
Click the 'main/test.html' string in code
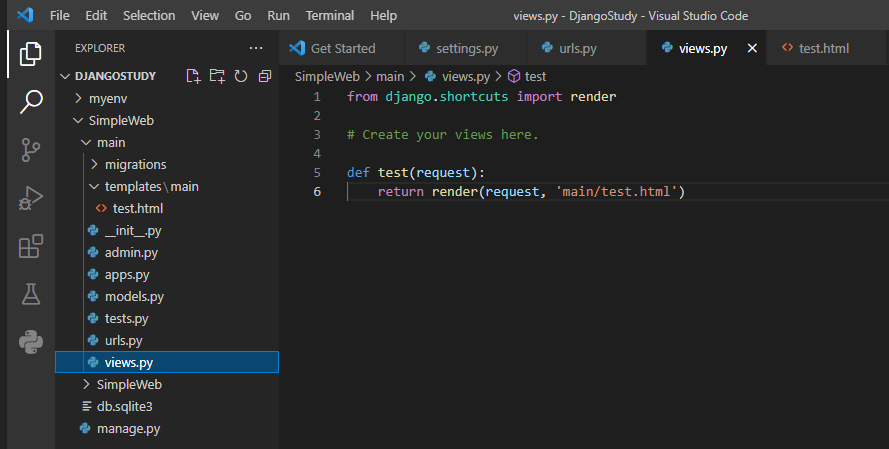click(616, 192)
